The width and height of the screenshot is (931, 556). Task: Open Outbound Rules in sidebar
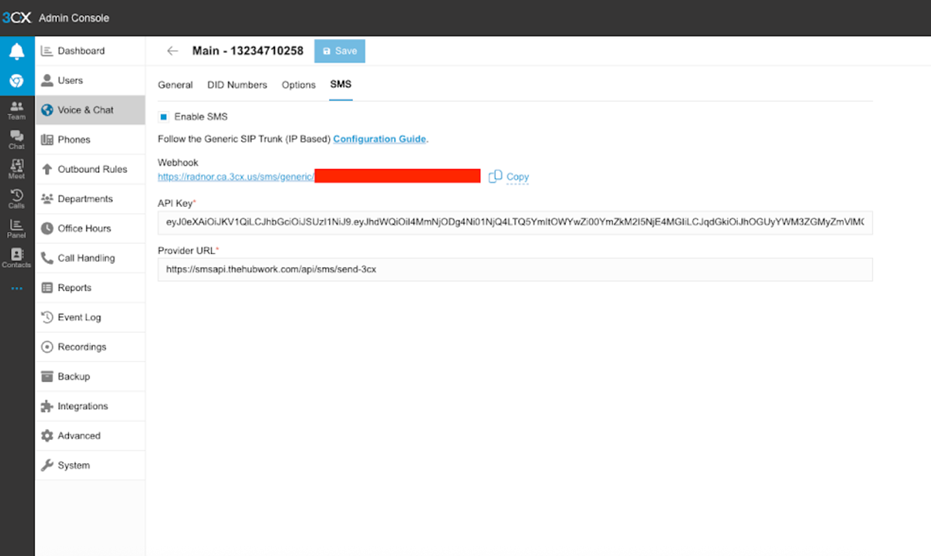(x=91, y=169)
